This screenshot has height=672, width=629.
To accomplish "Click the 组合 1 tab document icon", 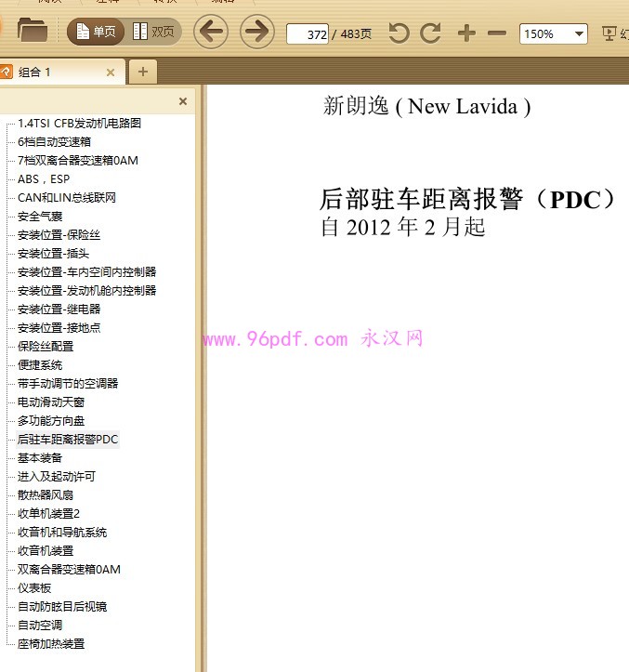I will click(x=6, y=72).
